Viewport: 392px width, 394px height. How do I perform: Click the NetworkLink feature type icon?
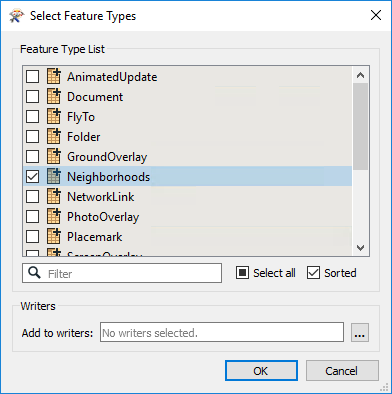coord(54,196)
